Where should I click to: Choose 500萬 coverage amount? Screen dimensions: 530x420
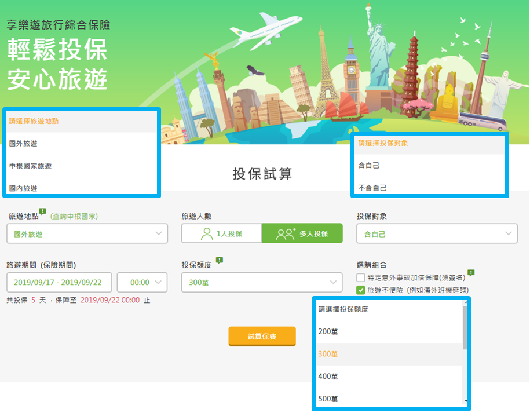[x=389, y=399]
